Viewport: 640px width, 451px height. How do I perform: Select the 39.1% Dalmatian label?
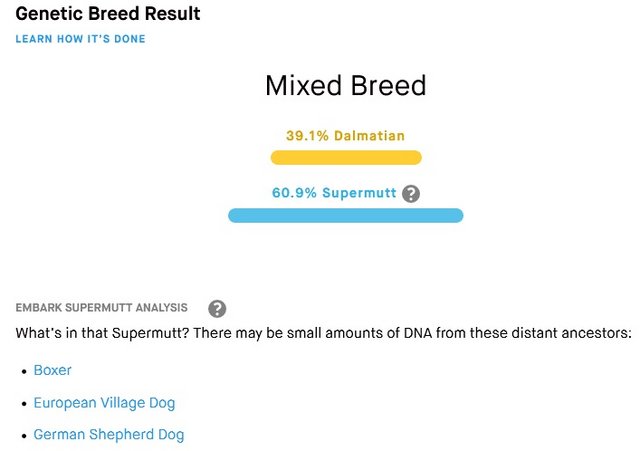click(345, 136)
